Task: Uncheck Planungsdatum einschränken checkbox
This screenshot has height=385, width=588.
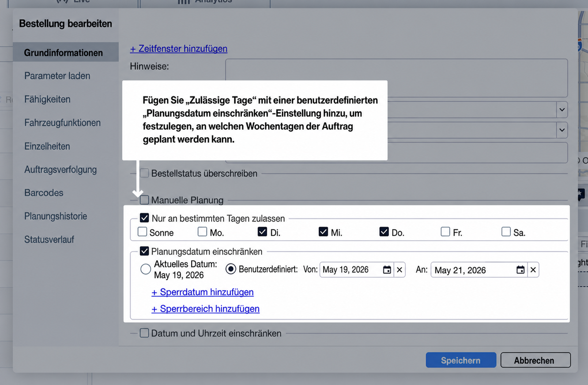Action: click(144, 251)
